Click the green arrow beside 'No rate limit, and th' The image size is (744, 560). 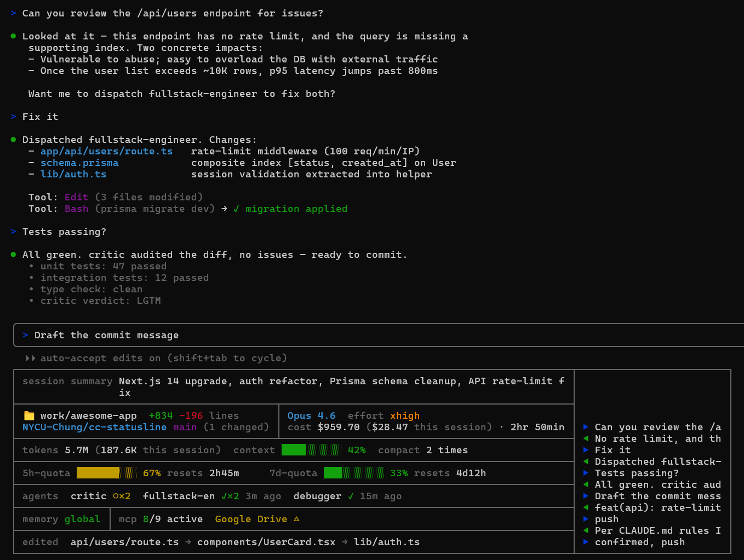coord(586,438)
